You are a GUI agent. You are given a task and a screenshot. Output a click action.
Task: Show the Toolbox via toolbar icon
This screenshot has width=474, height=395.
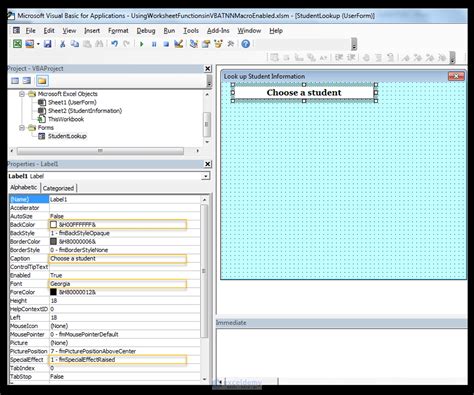[231, 44]
